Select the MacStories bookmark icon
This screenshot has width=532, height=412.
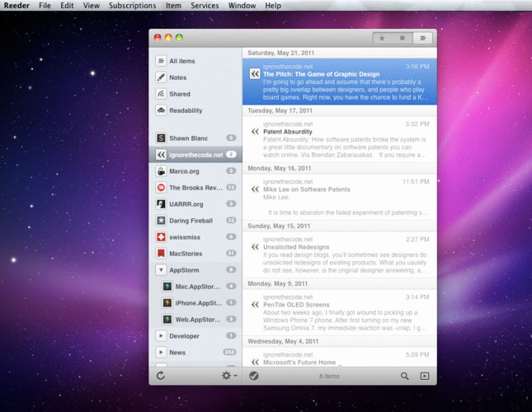(161, 254)
